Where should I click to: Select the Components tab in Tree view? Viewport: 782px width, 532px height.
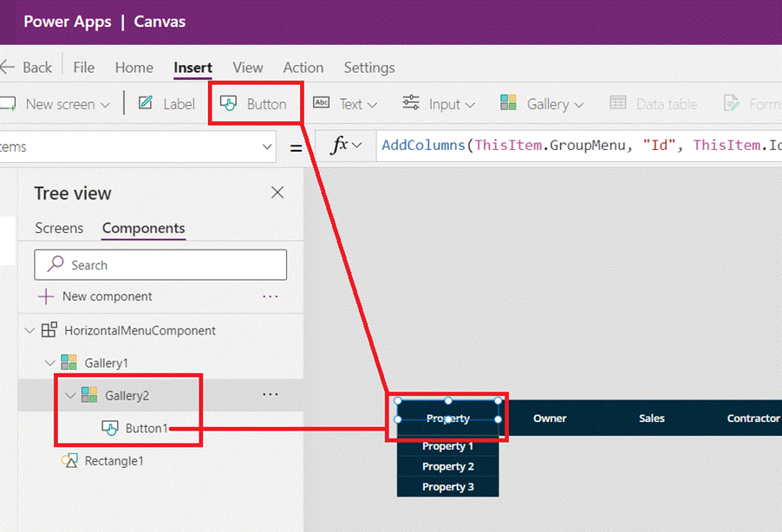point(143,228)
